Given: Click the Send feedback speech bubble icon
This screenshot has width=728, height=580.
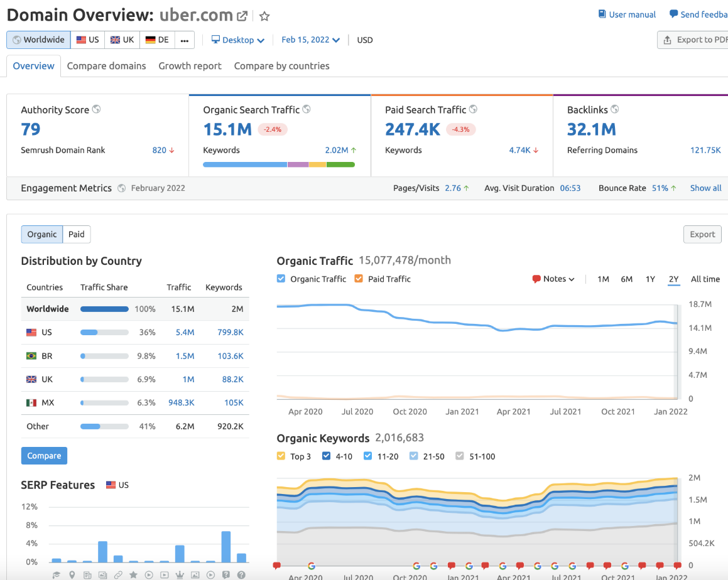Looking at the screenshot, I should [673, 14].
